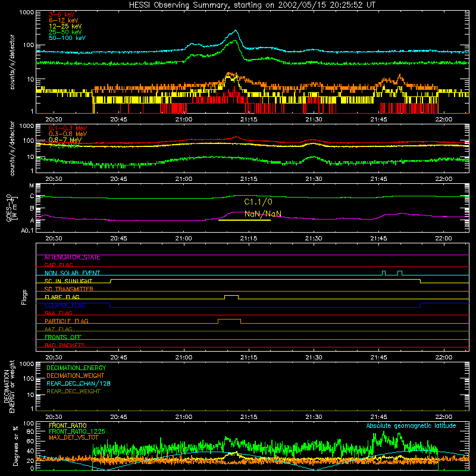Select the 25-50 keV legend label

pos(65,32)
